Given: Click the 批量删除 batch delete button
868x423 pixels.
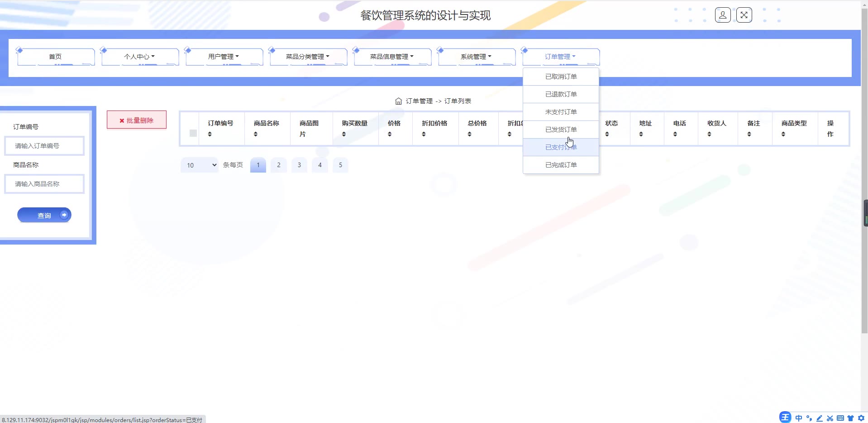Looking at the screenshot, I should [x=137, y=120].
